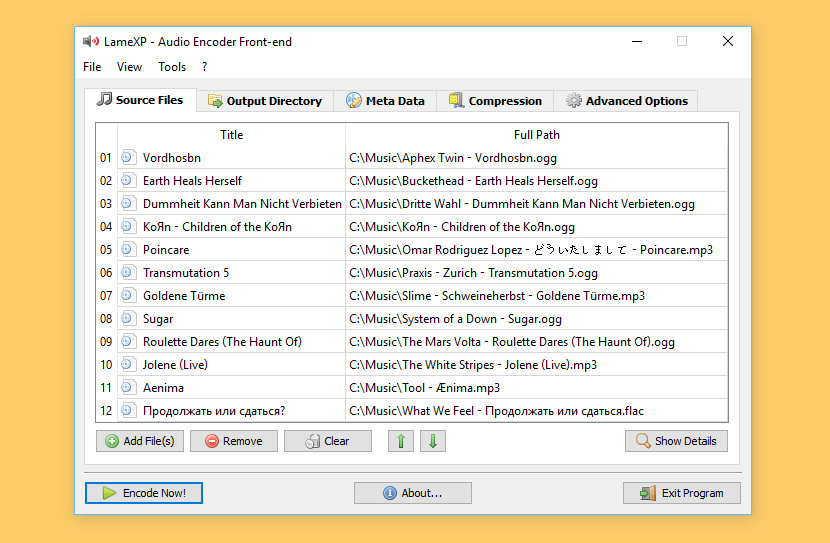Click the audio icon beside Transmutation 5
The image size is (830, 543).
coord(128,273)
